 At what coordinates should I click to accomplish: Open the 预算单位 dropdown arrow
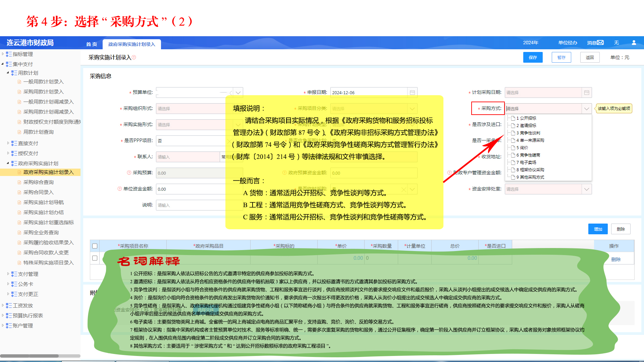pos(238,93)
